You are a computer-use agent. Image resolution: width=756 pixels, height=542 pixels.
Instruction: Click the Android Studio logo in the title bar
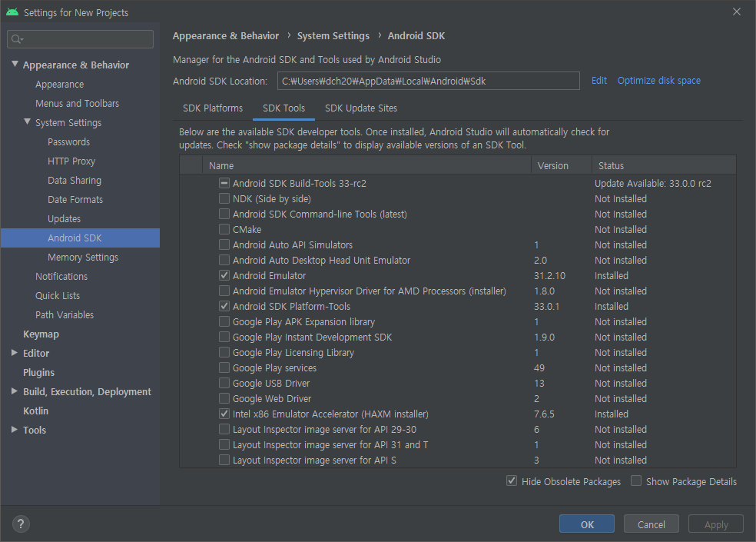[x=12, y=12]
